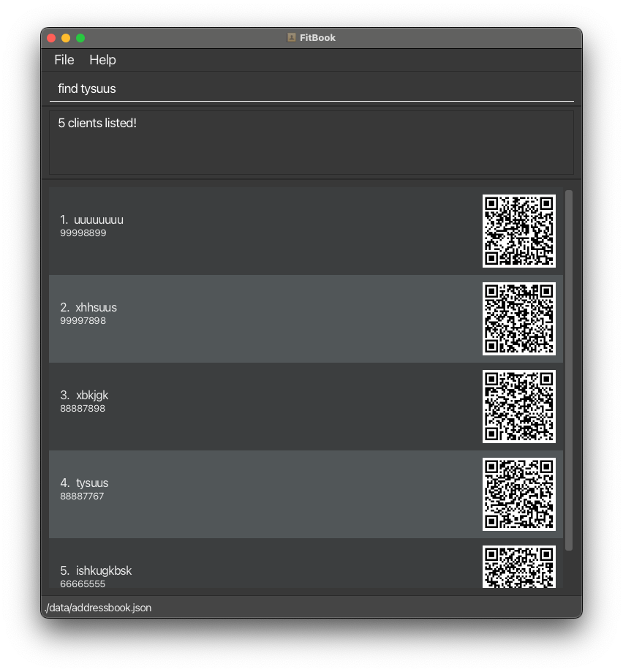This screenshot has height=672, width=623.
Task: Open QR code for client xhhsuus
Action: [x=519, y=319]
